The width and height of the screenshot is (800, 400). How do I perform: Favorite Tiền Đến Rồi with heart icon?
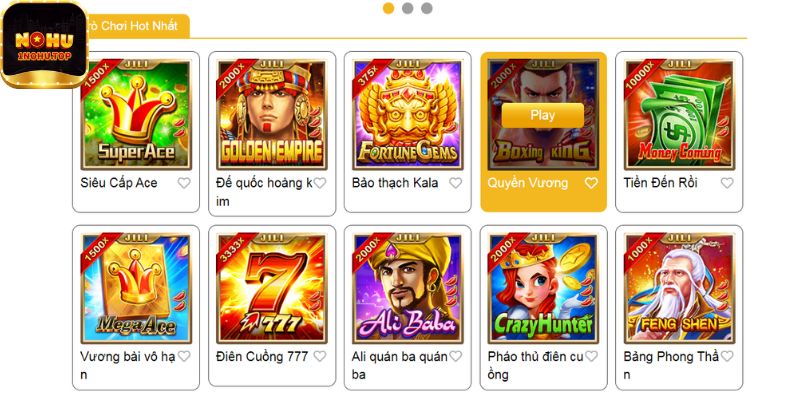(x=727, y=183)
